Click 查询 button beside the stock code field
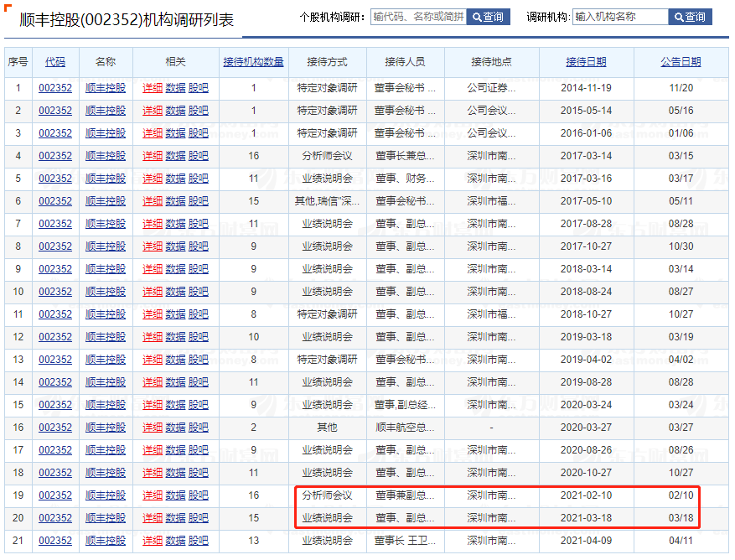 coord(488,17)
